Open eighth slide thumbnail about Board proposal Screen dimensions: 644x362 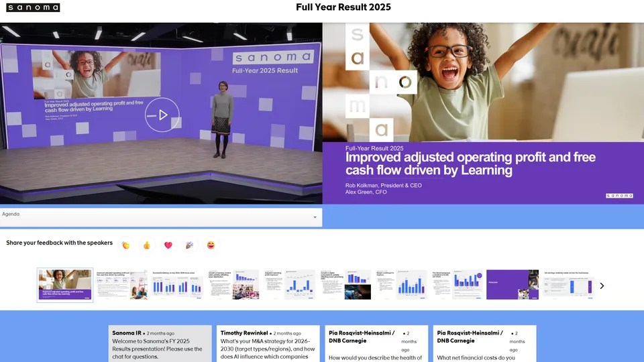pyautogui.click(x=457, y=285)
